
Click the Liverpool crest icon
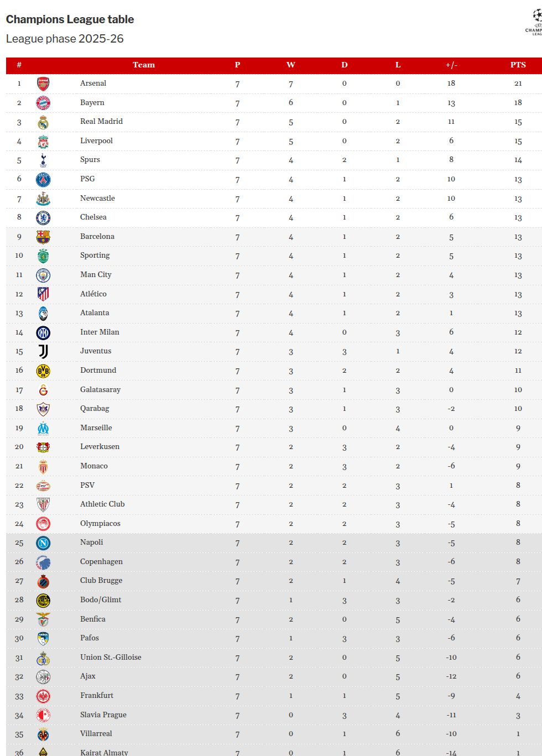click(x=43, y=142)
